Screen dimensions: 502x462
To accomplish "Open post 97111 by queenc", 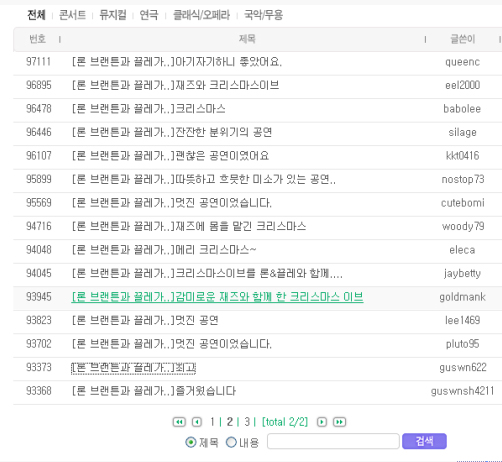I will tap(177, 62).
